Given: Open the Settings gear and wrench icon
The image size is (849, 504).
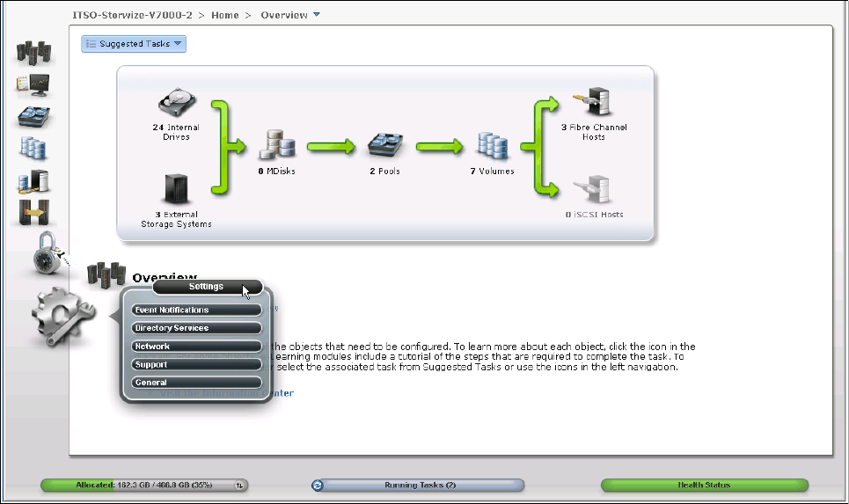Looking at the screenshot, I should click(x=56, y=315).
